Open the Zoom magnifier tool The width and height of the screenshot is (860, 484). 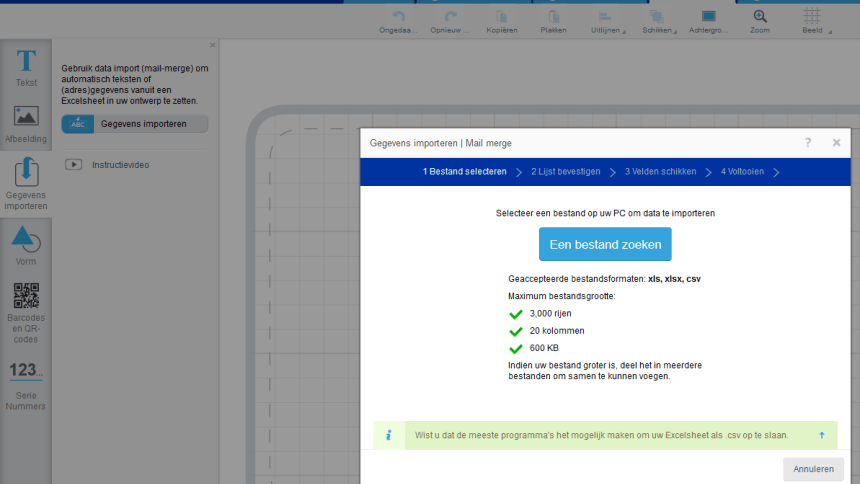[760, 18]
